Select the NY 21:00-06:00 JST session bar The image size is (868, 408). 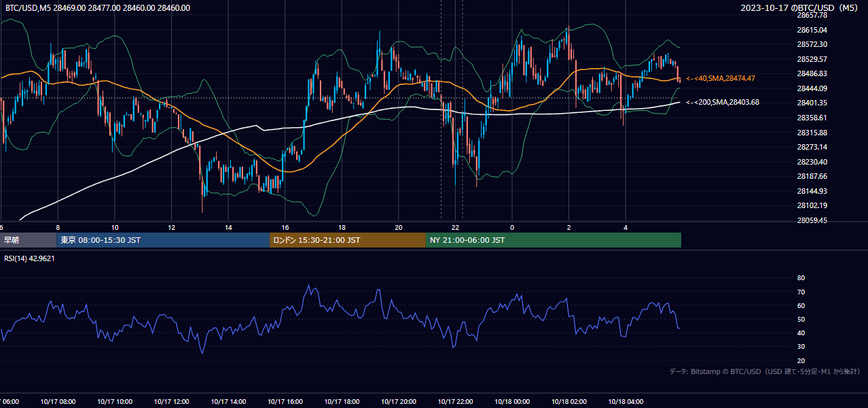pyautogui.click(x=554, y=240)
